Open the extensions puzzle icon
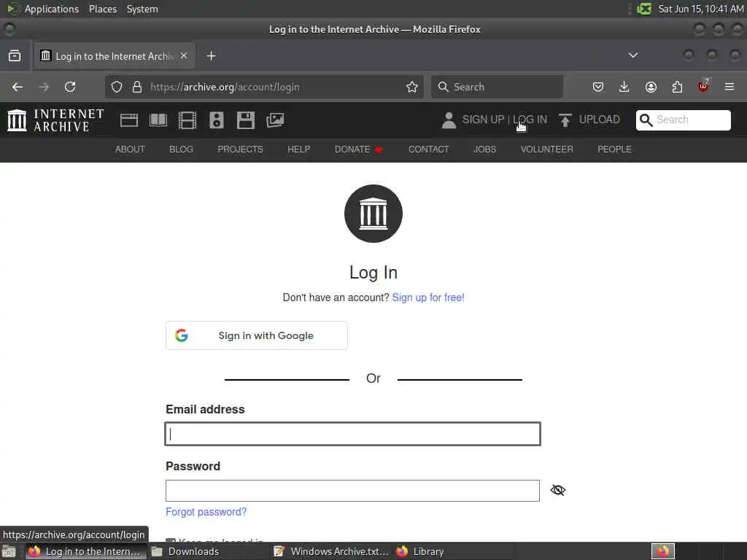The width and height of the screenshot is (747, 560). pos(677,87)
